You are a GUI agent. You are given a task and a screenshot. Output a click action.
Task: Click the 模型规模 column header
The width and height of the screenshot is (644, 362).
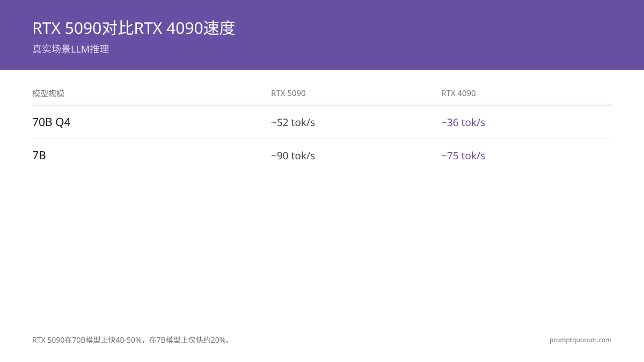click(48, 93)
